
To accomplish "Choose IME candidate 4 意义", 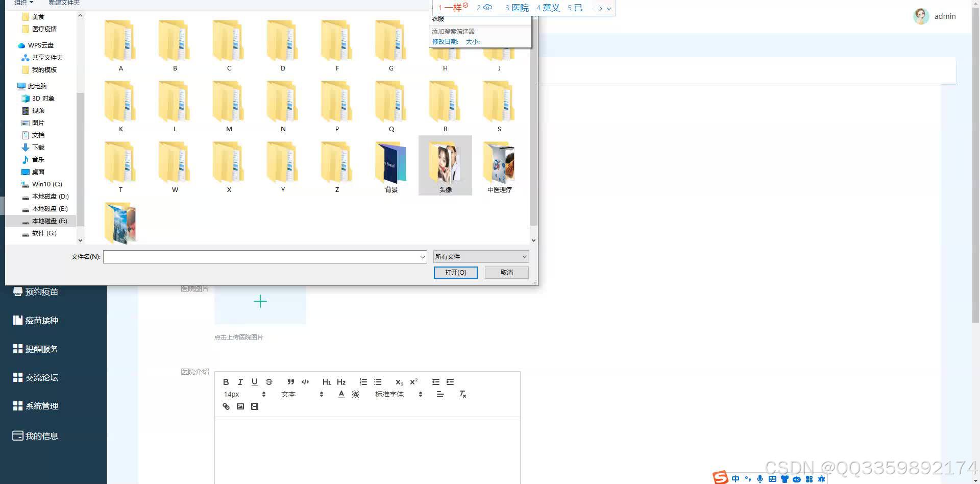I will (548, 8).
